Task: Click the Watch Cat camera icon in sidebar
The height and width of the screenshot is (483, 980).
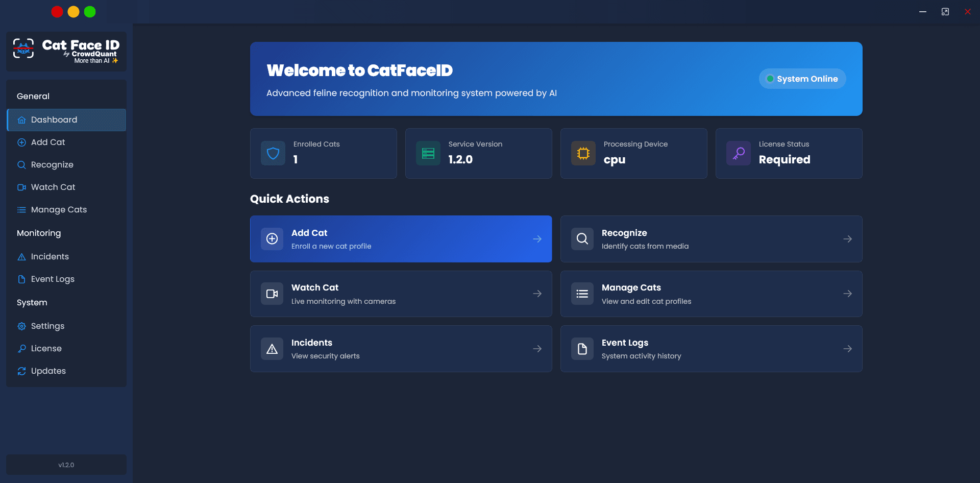Action: [x=21, y=187]
